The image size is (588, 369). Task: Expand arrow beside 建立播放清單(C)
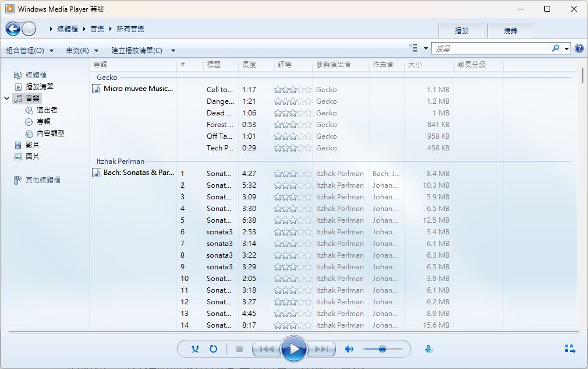(x=173, y=51)
